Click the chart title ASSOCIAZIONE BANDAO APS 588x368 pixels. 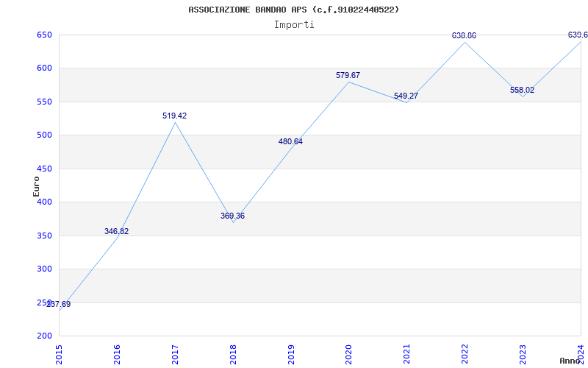[x=293, y=10]
